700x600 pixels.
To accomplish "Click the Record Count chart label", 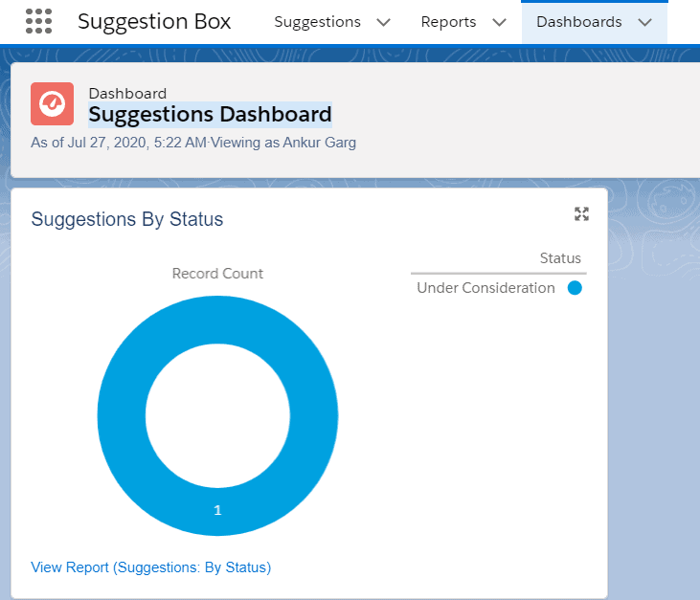I will click(x=217, y=273).
